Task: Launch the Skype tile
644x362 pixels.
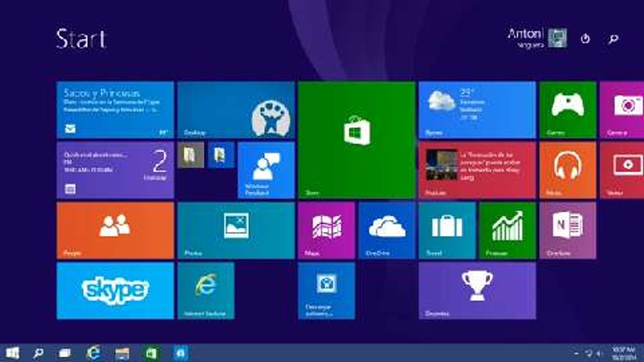Action: pyautogui.click(x=115, y=291)
